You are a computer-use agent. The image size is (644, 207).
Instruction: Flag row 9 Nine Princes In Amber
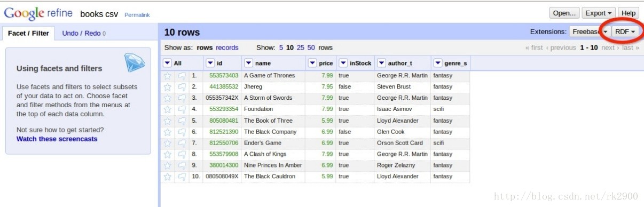click(x=182, y=165)
